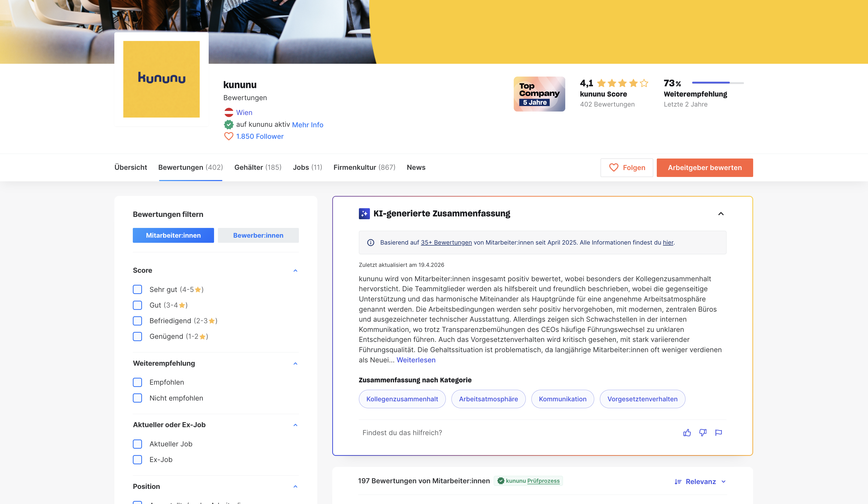Image resolution: width=868 pixels, height=504 pixels.
Task: Give thumbs up to the summary
Action: coord(687,433)
